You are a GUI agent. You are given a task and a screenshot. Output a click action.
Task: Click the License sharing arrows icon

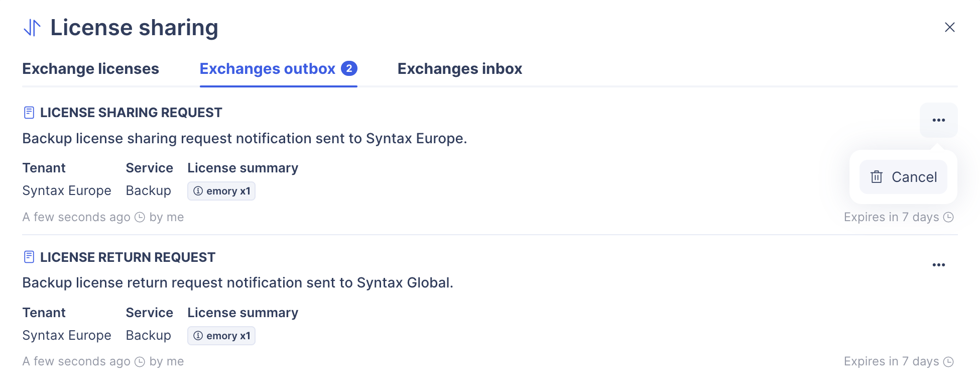[32, 28]
